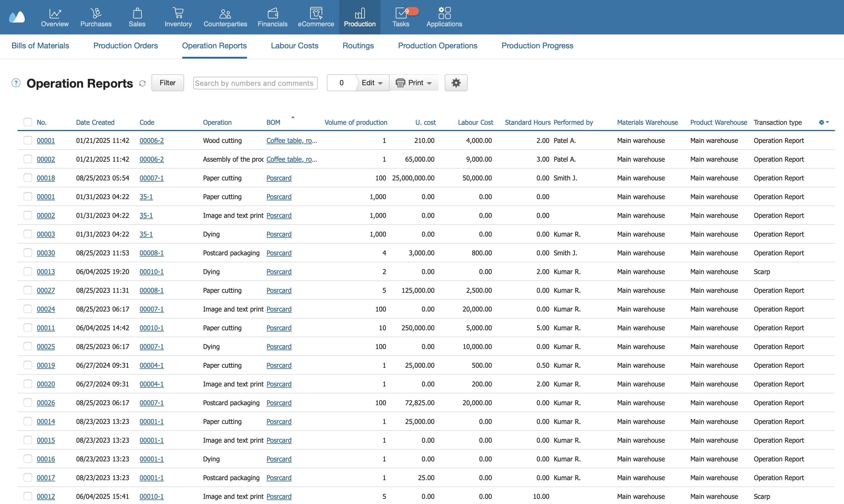844x504 pixels.
Task: Select checkbox for report 00025
Action: (x=28, y=346)
